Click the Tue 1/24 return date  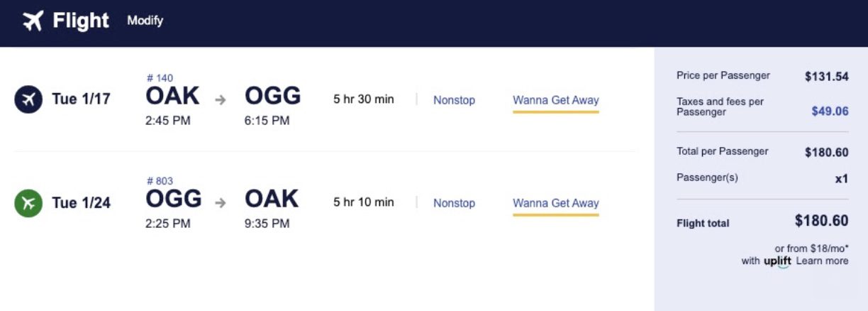click(81, 203)
